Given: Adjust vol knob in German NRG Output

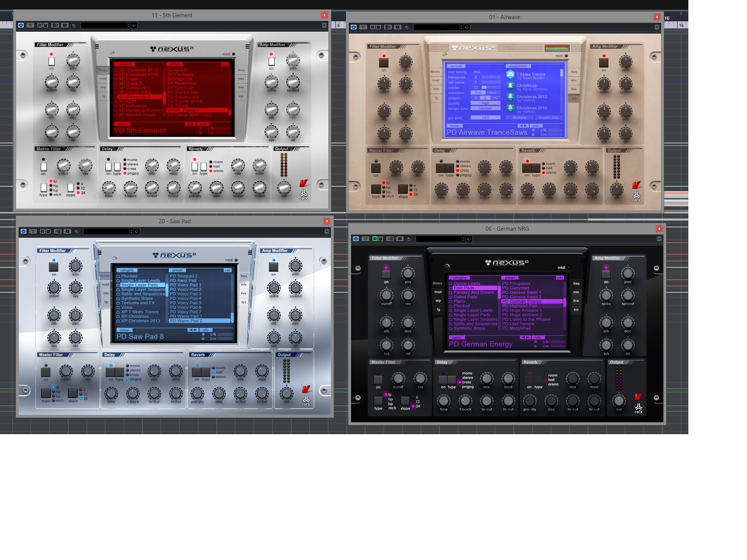Looking at the screenshot, I should pyautogui.click(x=619, y=401).
